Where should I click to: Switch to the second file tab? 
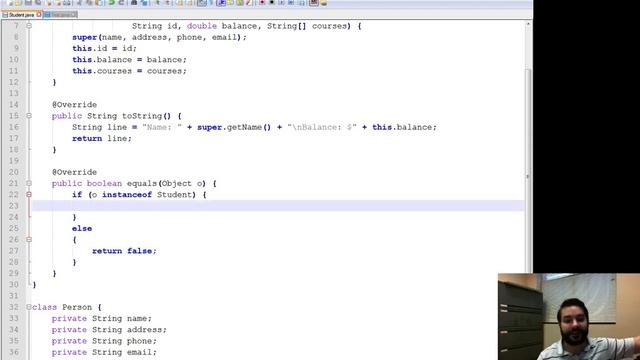click(60, 15)
